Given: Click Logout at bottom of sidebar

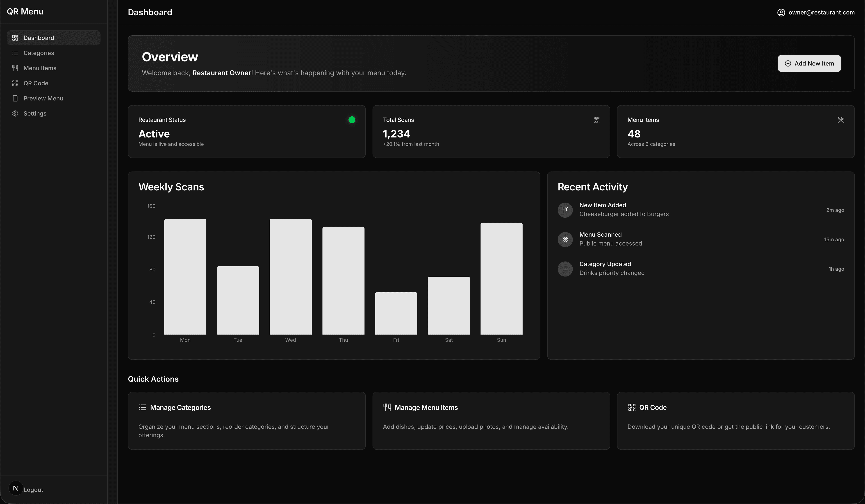Looking at the screenshot, I should click(x=33, y=490).
